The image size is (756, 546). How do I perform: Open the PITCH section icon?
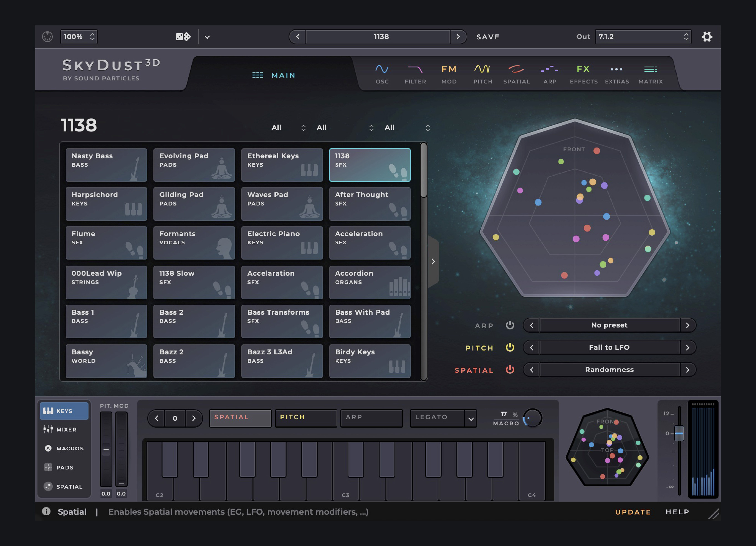(483, 74)
